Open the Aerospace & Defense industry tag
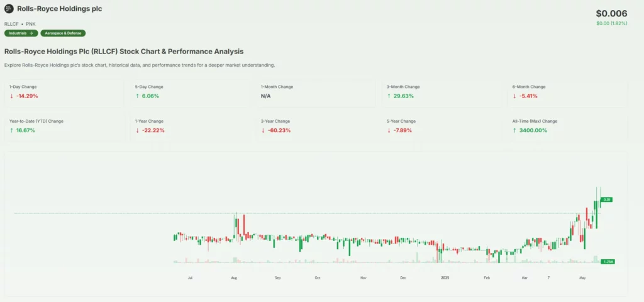The width and height of the screenshot is (644, 302). click(x=63, y=33)
